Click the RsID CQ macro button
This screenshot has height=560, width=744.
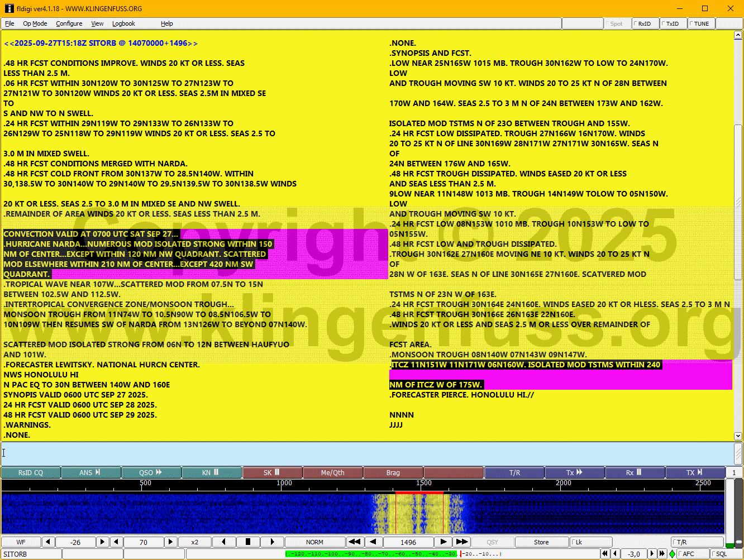tap(31, 473)
